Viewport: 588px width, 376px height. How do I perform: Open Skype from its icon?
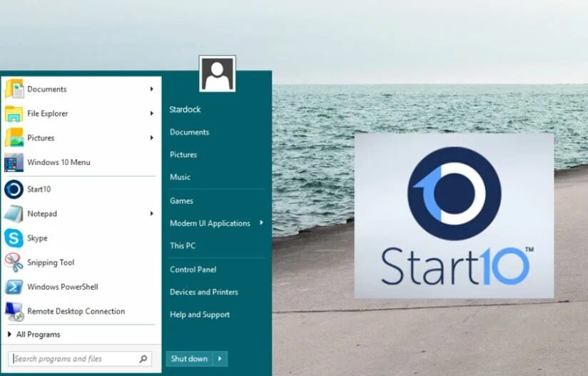click(14, 238)
